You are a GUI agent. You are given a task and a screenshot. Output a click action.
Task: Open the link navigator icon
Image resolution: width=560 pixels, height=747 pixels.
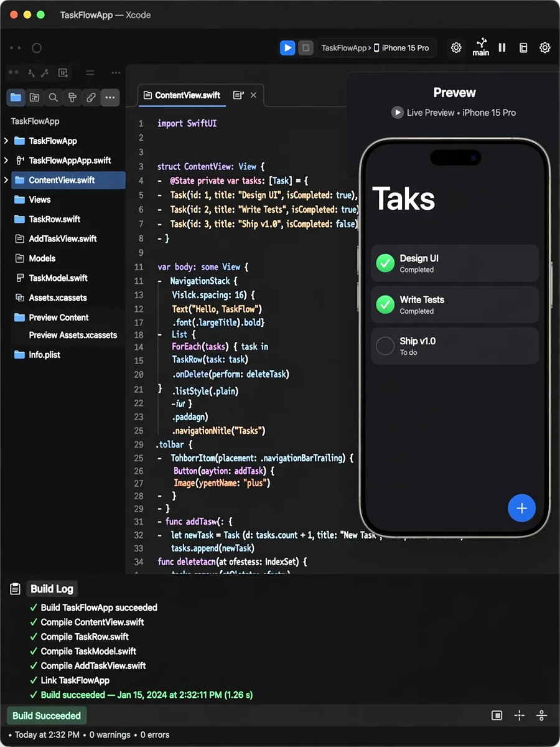pyautogui.click(x=91, y=98)
